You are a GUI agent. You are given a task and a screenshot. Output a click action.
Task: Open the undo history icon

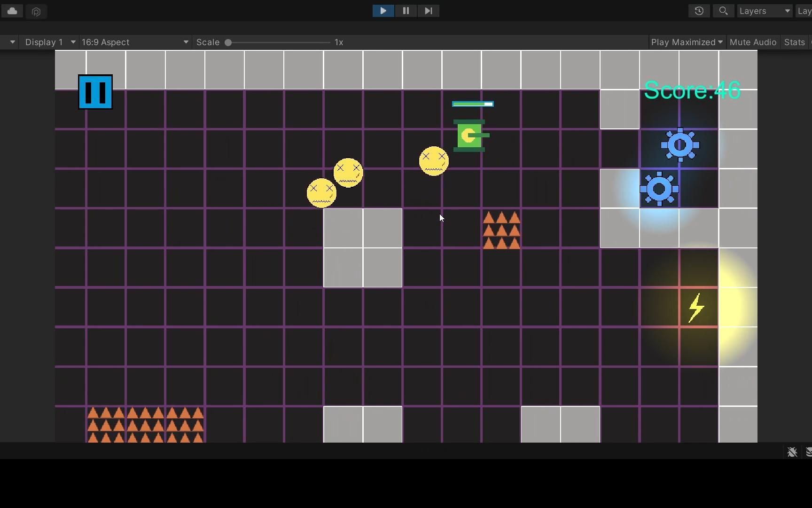(699, 11)
